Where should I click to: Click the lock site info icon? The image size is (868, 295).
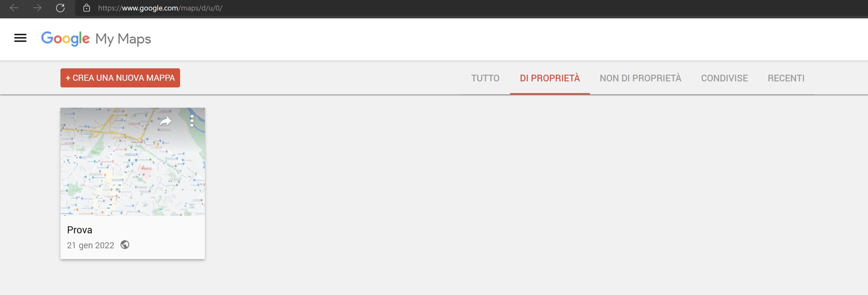(87, 8)
